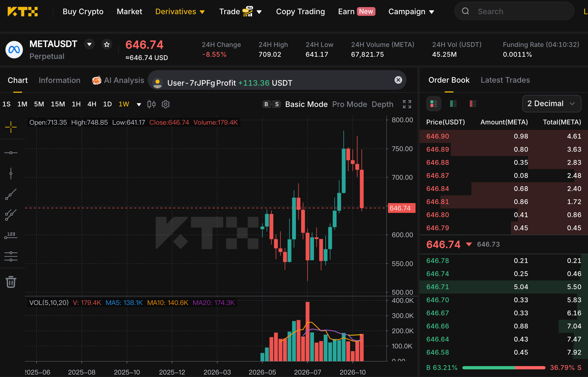Open the Earn page

(357, 11)
